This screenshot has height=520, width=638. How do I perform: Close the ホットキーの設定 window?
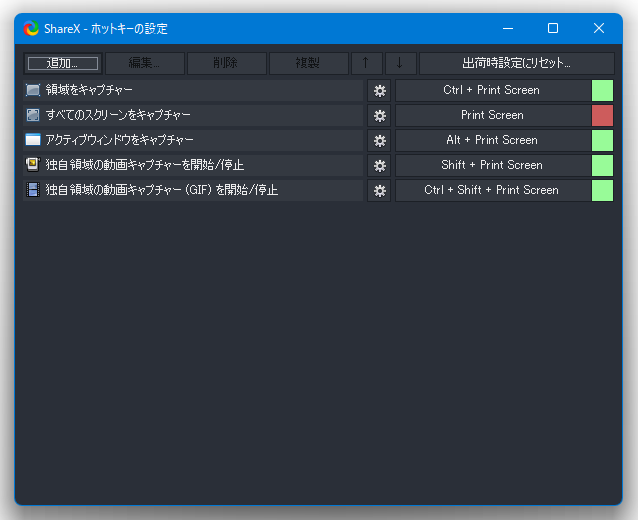pyautogui.click(x=599, y=28)
